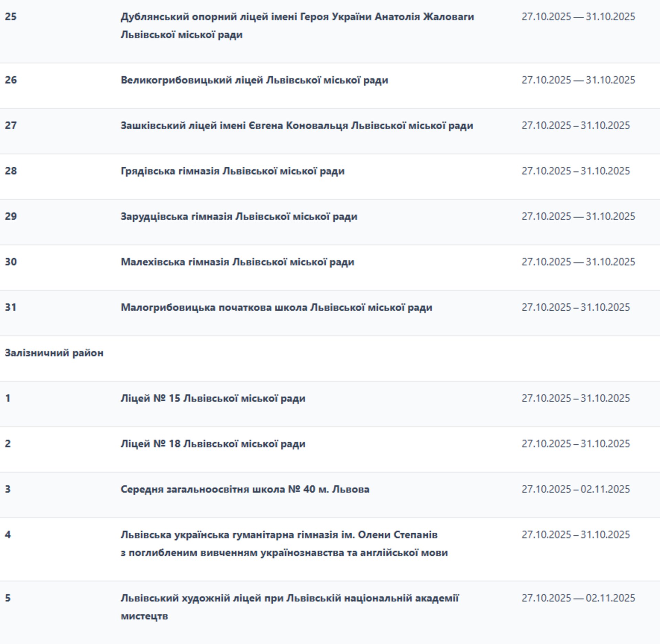Viewport: 660px width, 644px height.
Task: Click Ліцей № 18 Львівської міської ради
Action: pos(213,444)
